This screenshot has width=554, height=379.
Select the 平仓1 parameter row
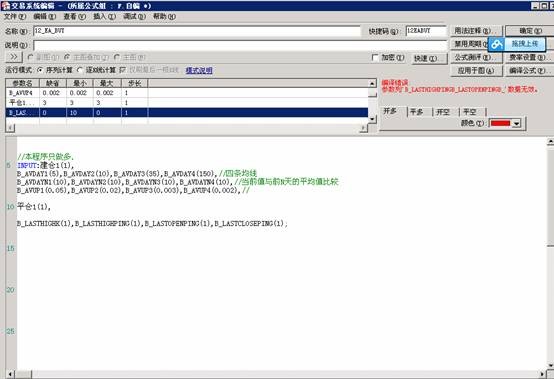click(187, 103)
